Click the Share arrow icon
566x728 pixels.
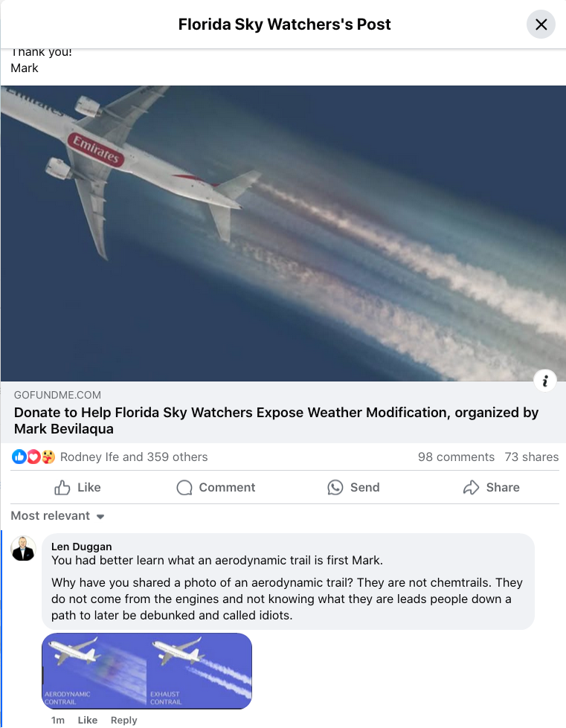click(x=471, y=488)
